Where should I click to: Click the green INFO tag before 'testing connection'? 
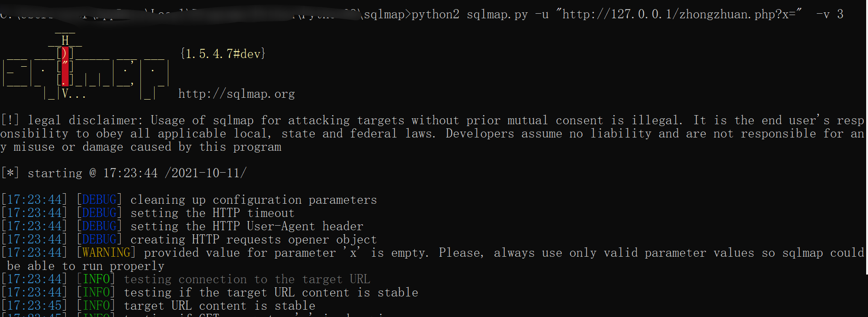pos(96,279)
